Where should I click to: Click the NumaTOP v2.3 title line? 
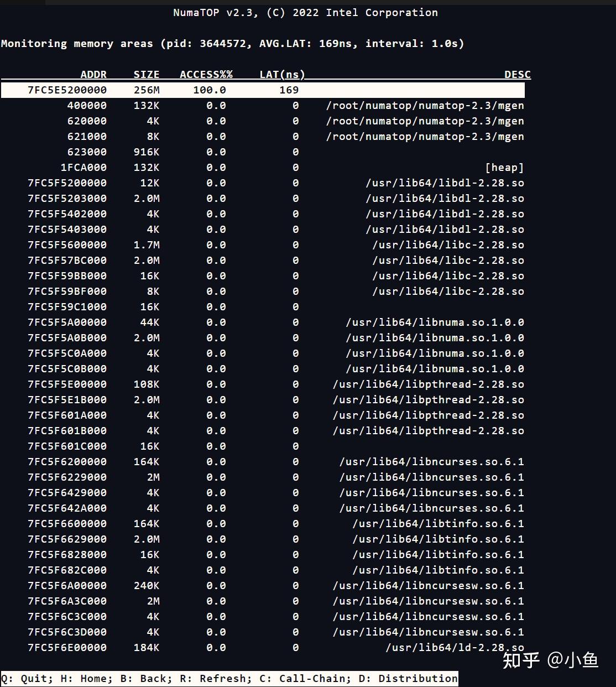[x=307, y=12]
